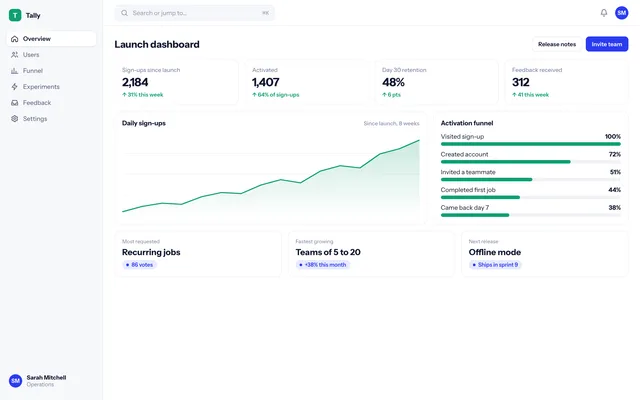Go to the Feedback page
The image size is (640, 400).
[51, 103]
